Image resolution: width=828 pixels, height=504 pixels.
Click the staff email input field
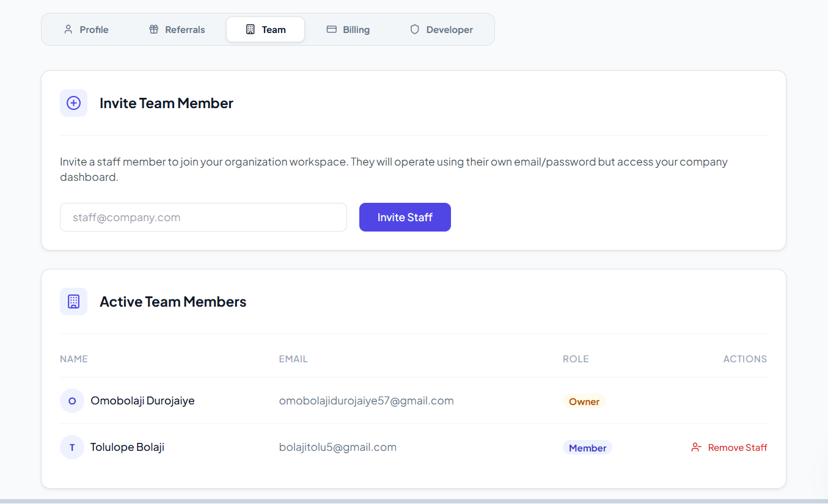[203, 217]
